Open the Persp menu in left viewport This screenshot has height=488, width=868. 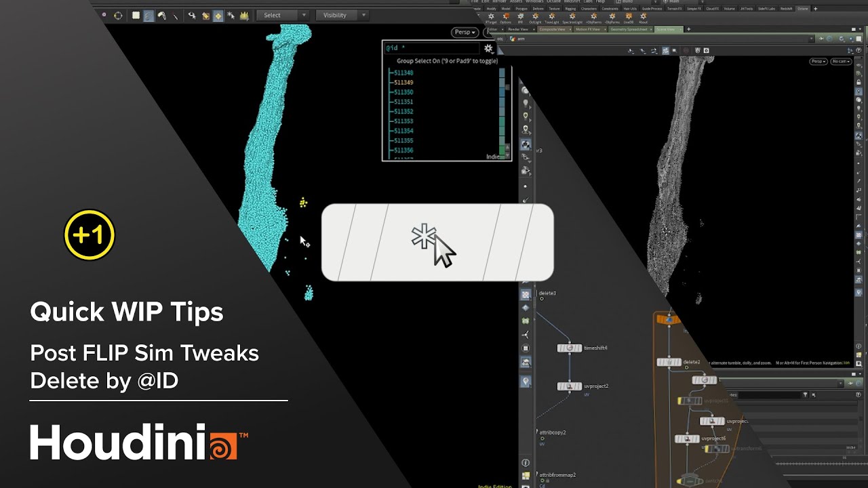tap(465, 32)
